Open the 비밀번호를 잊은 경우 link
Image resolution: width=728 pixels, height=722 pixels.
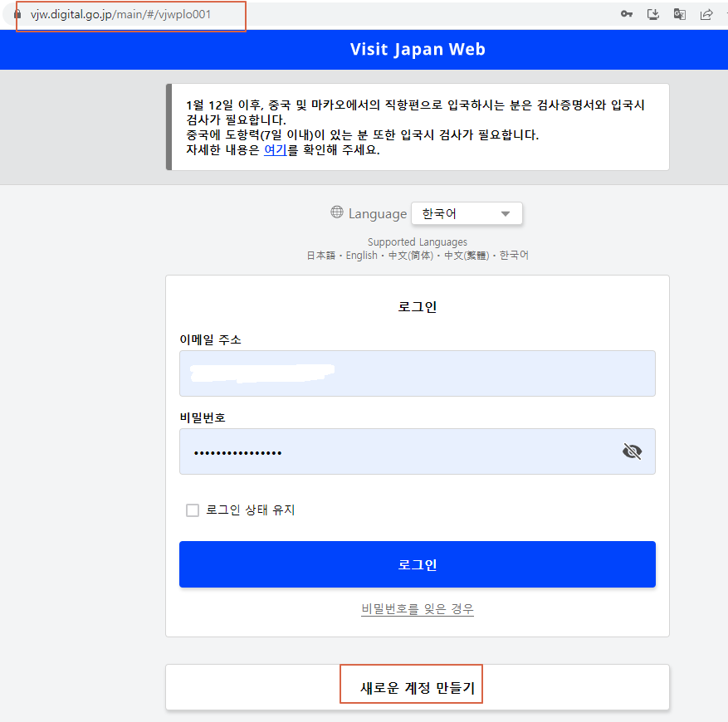tap(418, 608)
